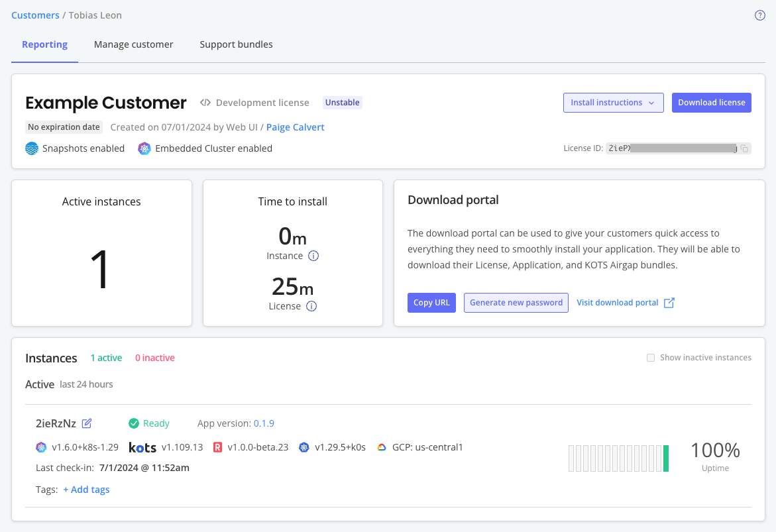Click the kots logo in the instance row
The width and height of the screenshot is (776, 532).
(x=142, y=447)
